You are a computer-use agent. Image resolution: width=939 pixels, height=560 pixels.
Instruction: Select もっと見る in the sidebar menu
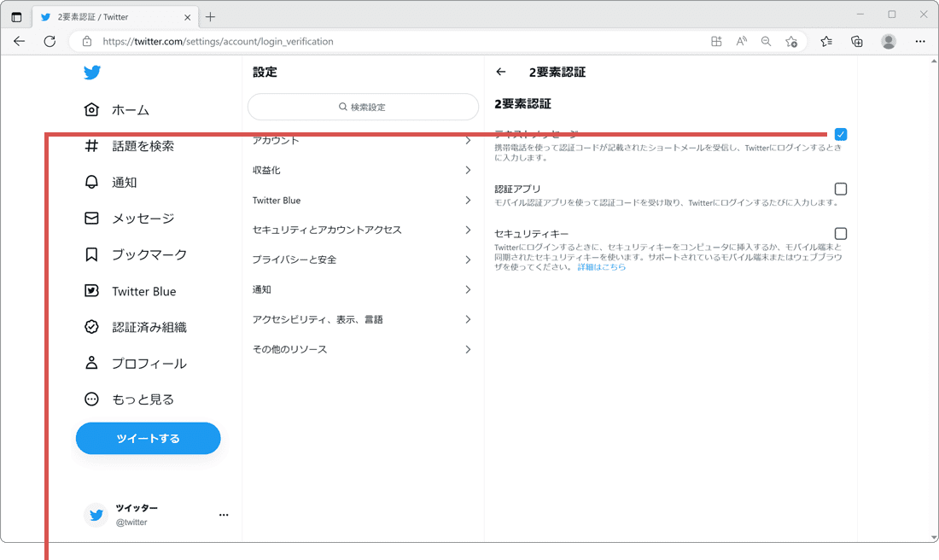[x=91, y=399]
